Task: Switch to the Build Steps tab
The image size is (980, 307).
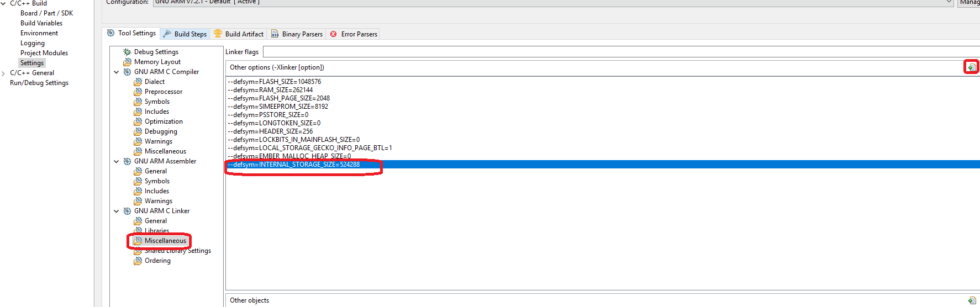Action: point(185,34)
